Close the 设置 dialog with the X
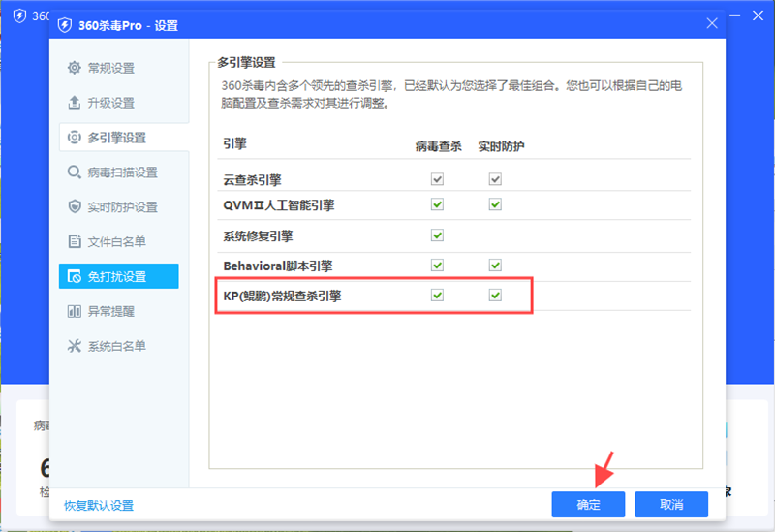The image size is (775, 532). coord(712,23)
